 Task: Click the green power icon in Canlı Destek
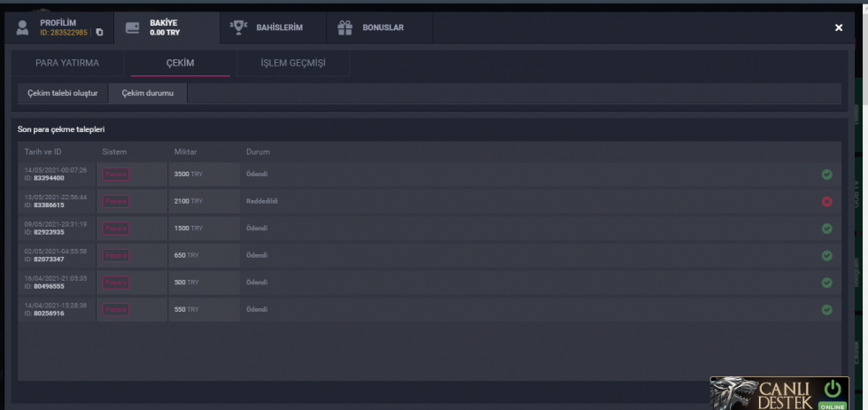click(x=832, y=390)
